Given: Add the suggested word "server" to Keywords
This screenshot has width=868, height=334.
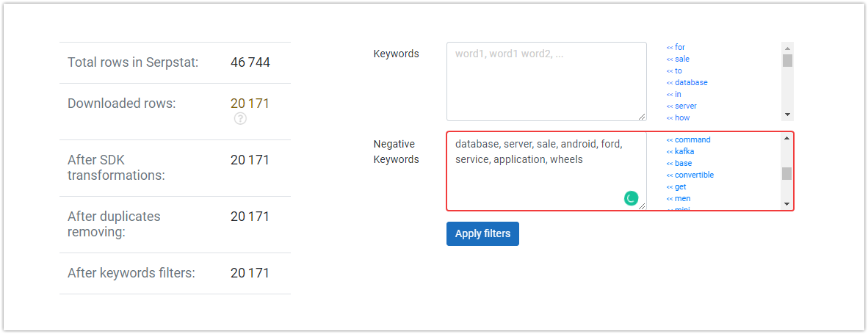Looking at the screenshot, I should click(681, 106).
